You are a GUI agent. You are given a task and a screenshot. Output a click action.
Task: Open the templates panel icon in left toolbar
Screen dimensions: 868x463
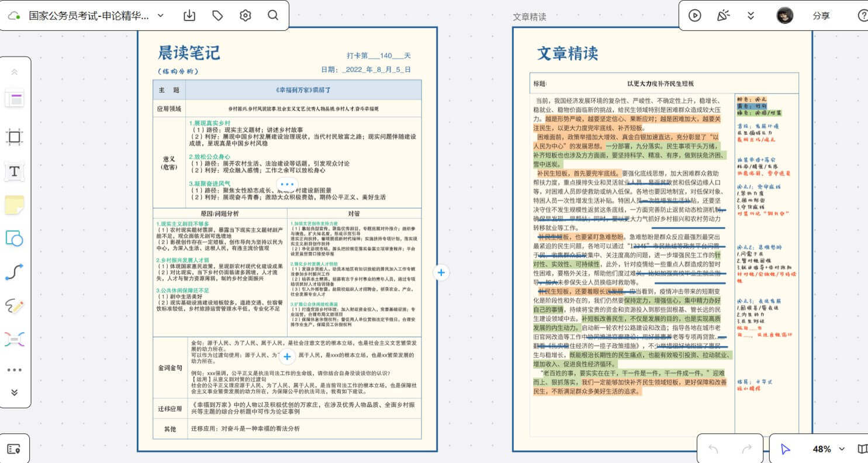(15, 99)
